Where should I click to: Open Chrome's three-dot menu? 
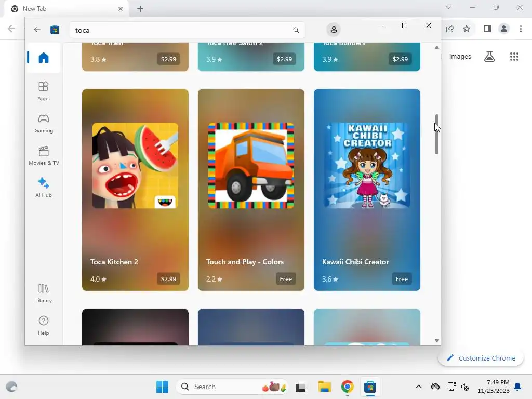(521, 29)
